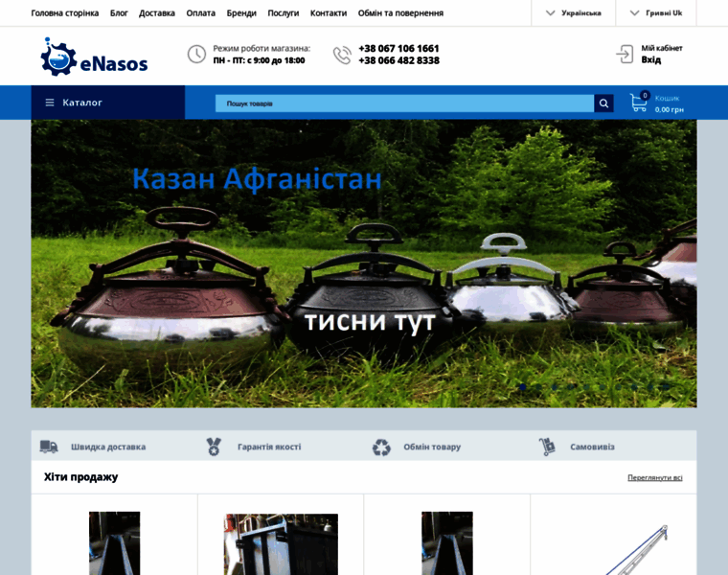728x575 pixels.
Task: Click the phone handset icon
Action: [x=342, y=55]
